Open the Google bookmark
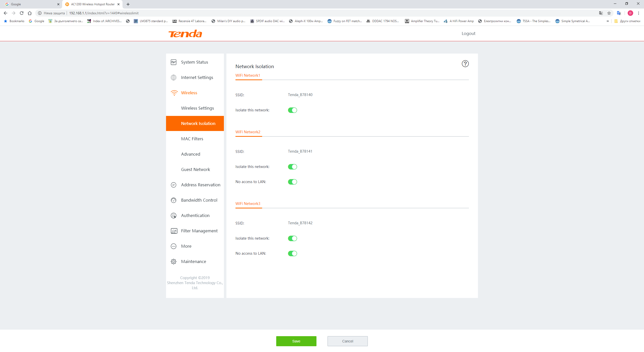644x352 pixels. [x=36, y=21]
